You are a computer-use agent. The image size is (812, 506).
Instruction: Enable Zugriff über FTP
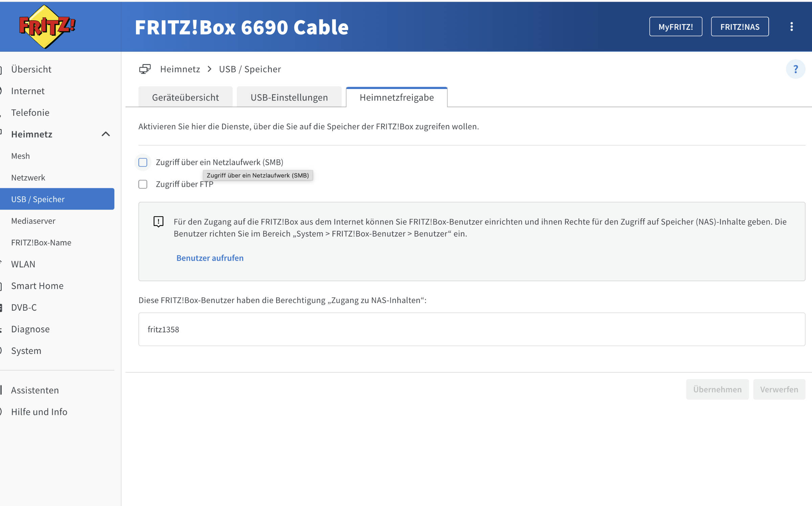pyautogui.click(x=143, y=184)
